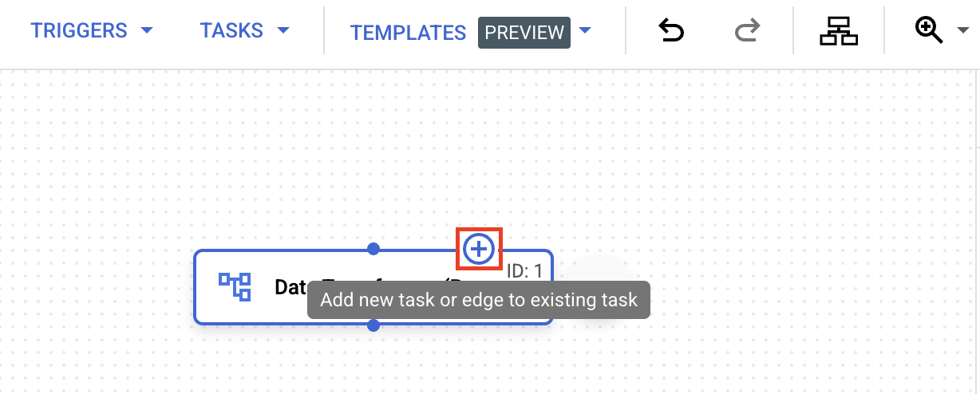The image size is (980, 394).
Task: Click the 'Add new task or edge' tooltip
Action: click(x=479, y=301)
